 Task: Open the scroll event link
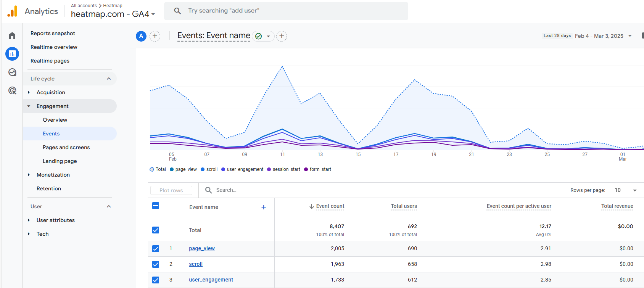196,264
